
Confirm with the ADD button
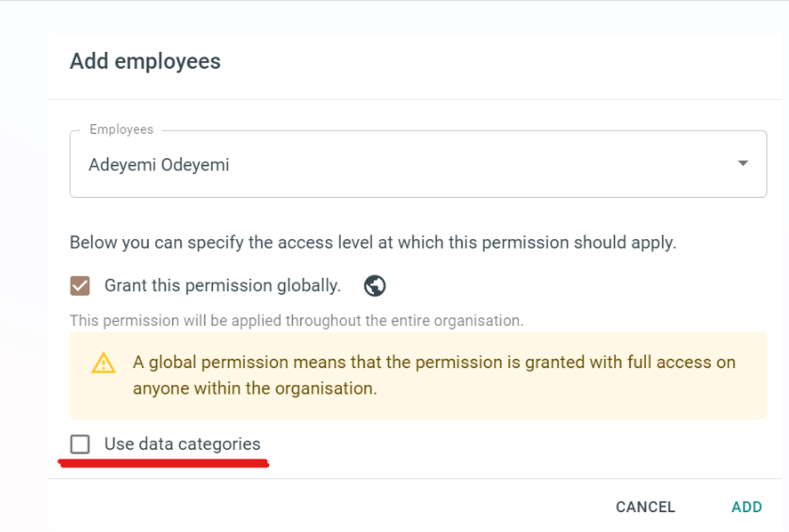(747, 507)
